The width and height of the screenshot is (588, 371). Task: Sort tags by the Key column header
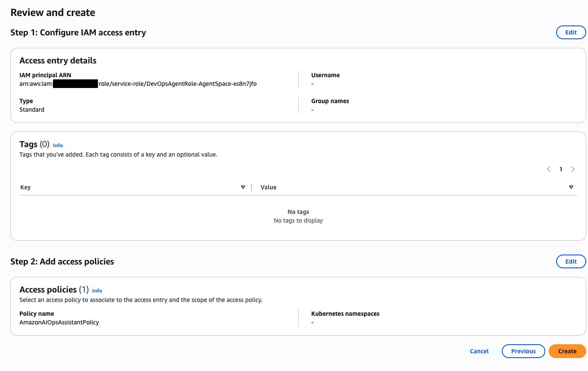pos(25,187)
